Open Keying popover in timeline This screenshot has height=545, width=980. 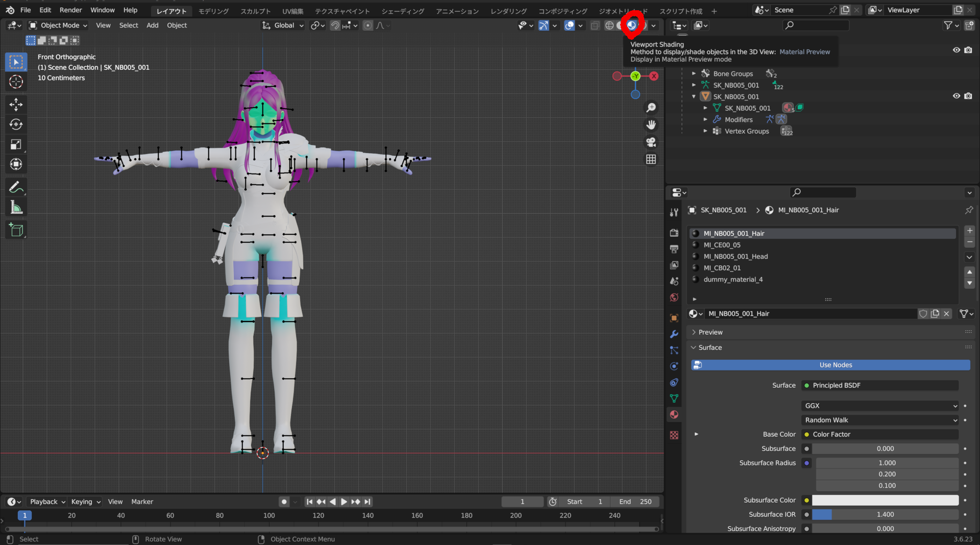point(86,502)
